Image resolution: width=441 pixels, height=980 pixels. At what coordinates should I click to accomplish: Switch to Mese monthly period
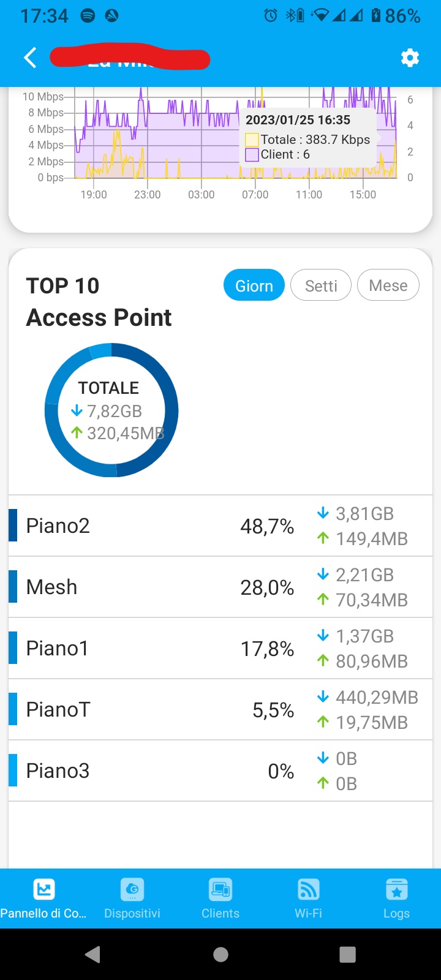click(x=388, y=285)
